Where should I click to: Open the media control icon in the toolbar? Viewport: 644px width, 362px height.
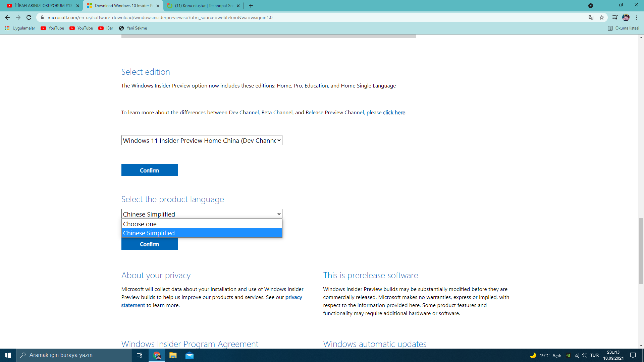pyautogui.click(x=614, y=17)
